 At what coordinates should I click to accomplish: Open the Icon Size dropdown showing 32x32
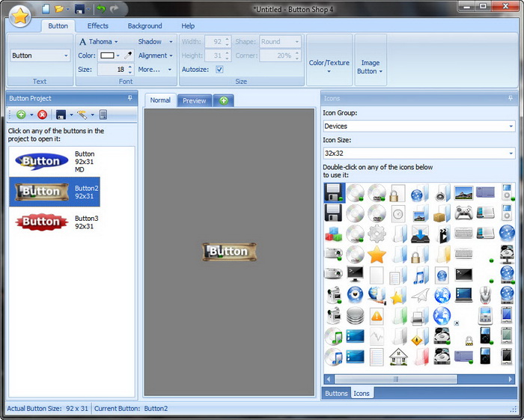(x=418, y=153)
